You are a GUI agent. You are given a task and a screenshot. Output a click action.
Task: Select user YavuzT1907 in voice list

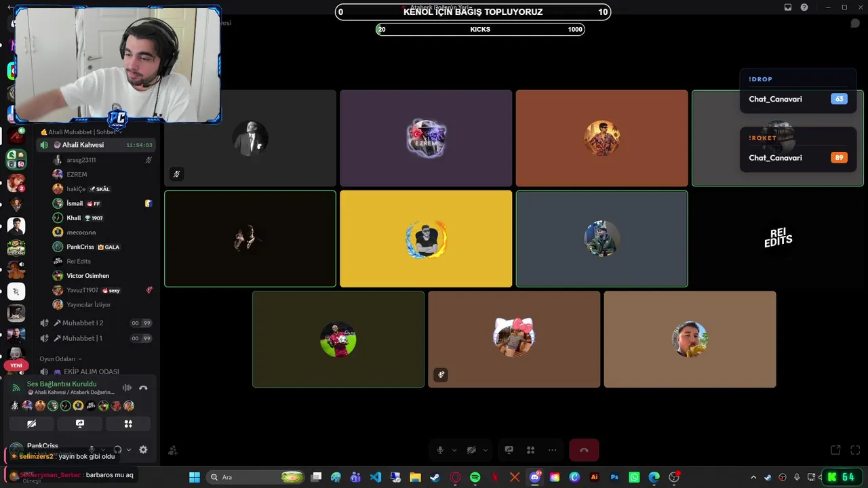pos(102,290)
